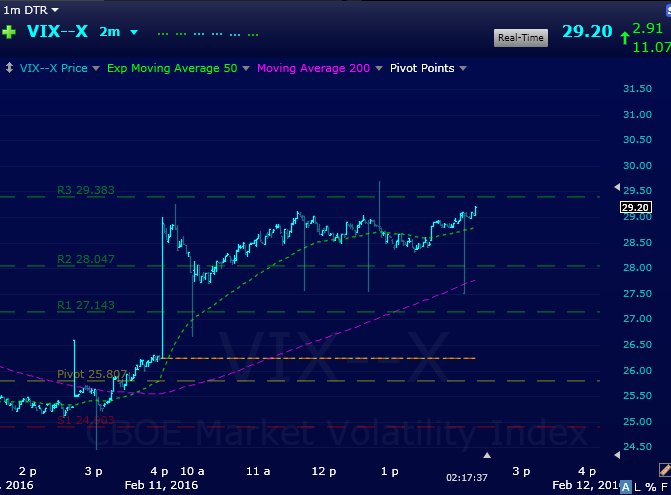Image resolution: width=671 pixels, height=495 pixels.
Task: Click the 12 p time axis label
Action: pyautogui.click(x=324, y=471)
